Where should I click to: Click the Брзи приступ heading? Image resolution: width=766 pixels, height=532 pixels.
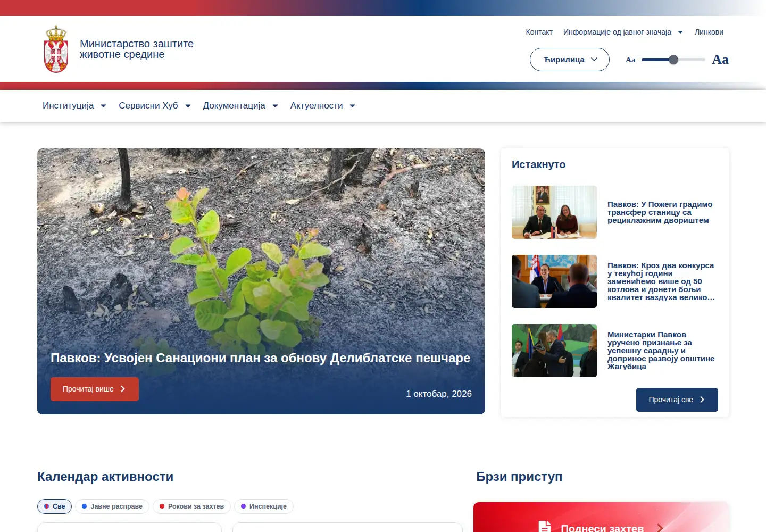(519, 477)
